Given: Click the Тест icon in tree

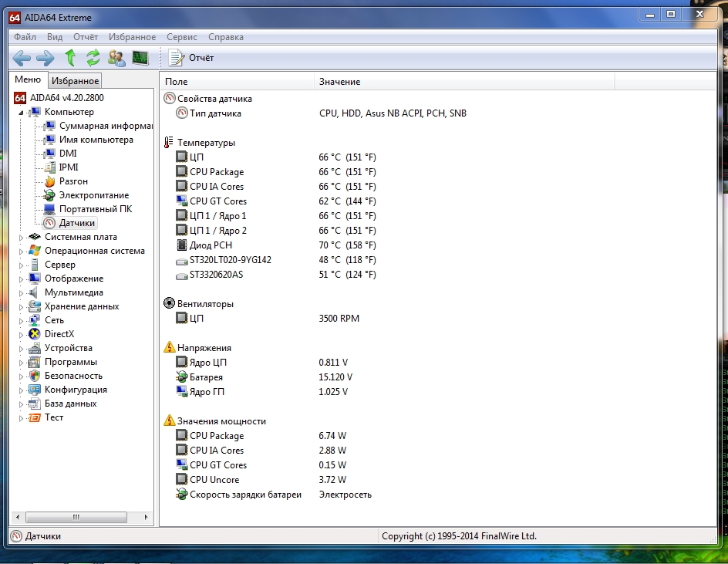Looking at the screenshot, I should tap(35, 417).
